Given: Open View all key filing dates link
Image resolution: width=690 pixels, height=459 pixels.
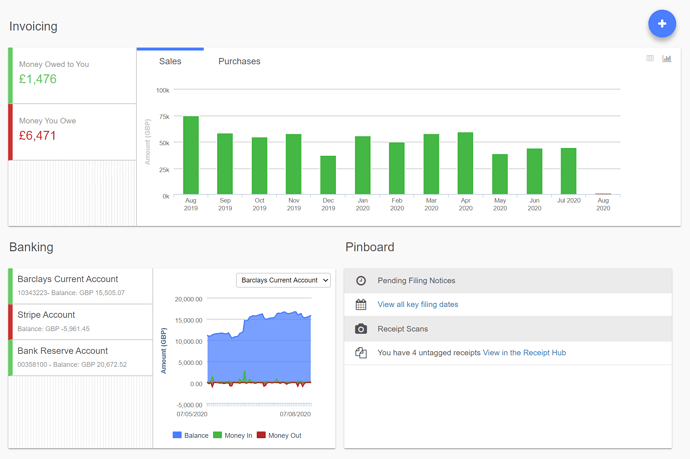Looking at the screenshot, I should pos(417,304).
